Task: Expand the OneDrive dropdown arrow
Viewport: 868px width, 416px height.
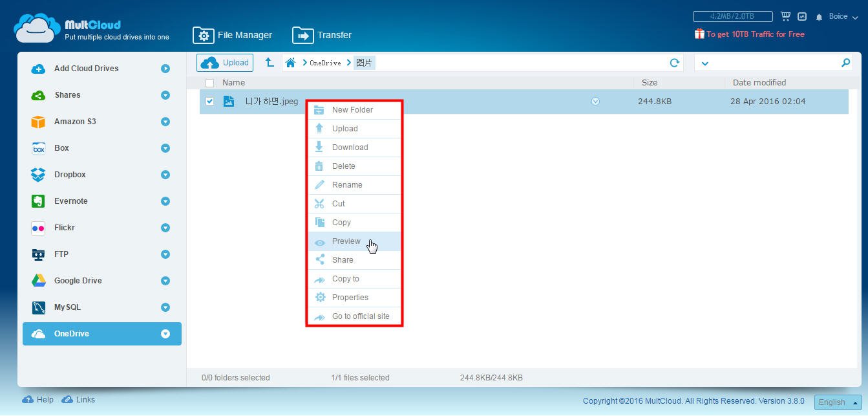Action: tap(165, 334)
